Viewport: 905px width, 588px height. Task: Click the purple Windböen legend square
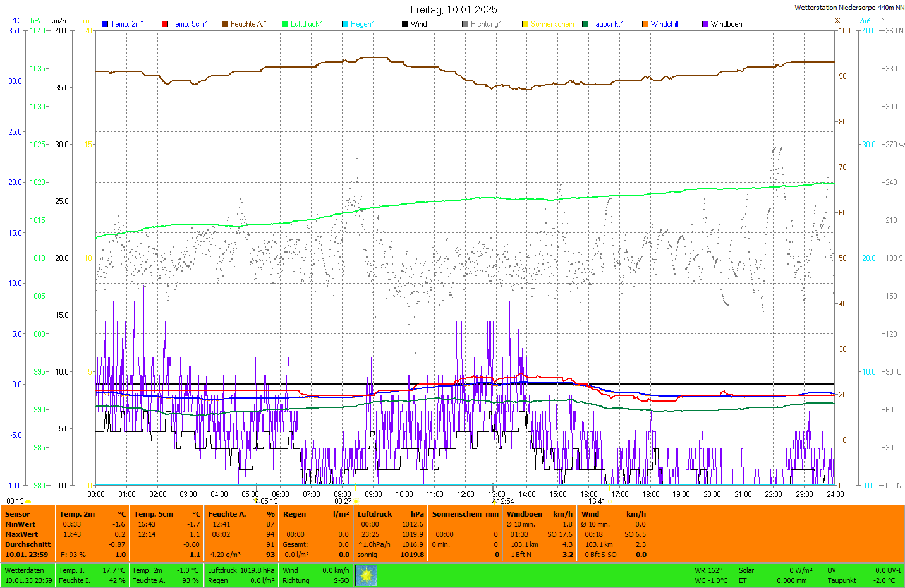coord(705,24)
